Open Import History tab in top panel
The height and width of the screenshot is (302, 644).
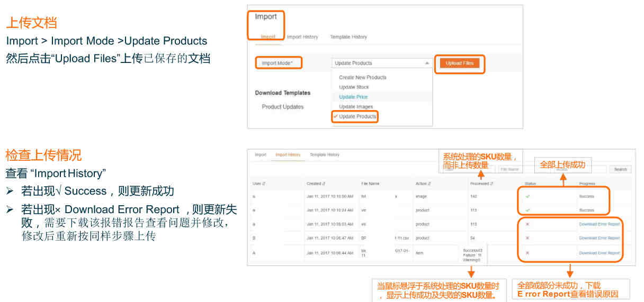[x=302, y=37]
